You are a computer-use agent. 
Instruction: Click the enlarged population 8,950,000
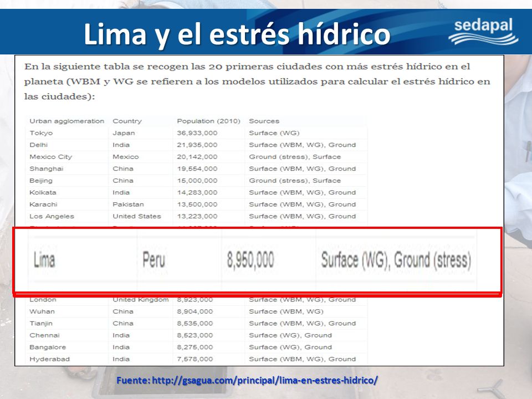click(x=250, y=260)
